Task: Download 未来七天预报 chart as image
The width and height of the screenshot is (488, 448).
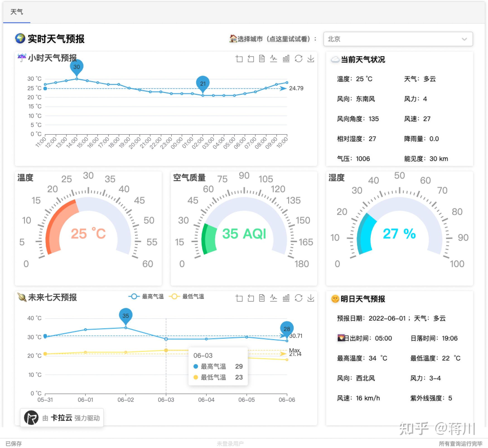Action: [x=311, y=298]
